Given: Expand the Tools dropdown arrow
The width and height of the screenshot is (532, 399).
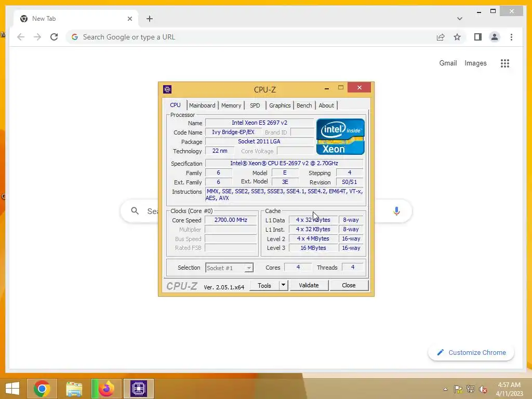Looking at the screenshot, I should point(283,285).
